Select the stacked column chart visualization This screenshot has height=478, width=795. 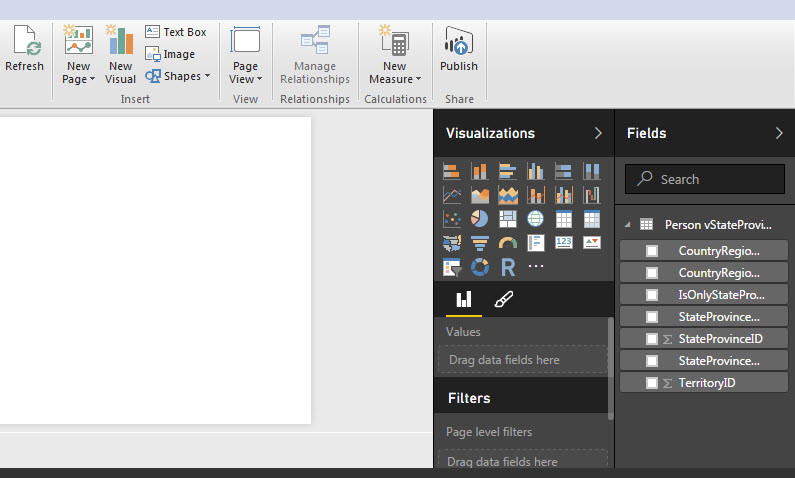pyautogui.click(x=480, y=171)
